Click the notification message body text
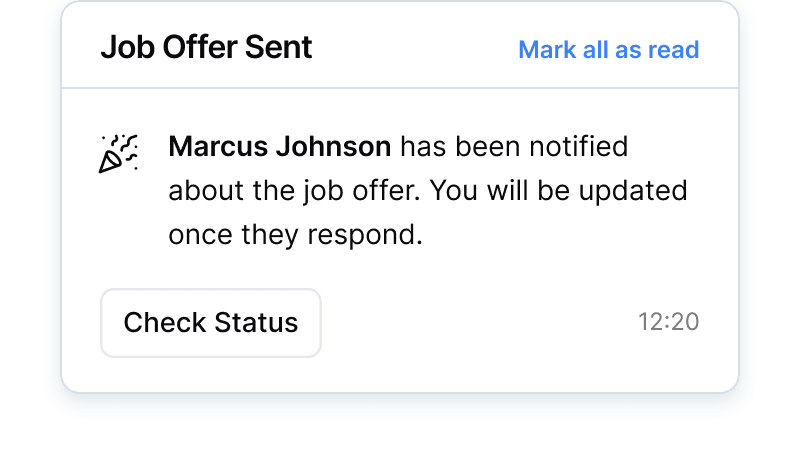 427,190
